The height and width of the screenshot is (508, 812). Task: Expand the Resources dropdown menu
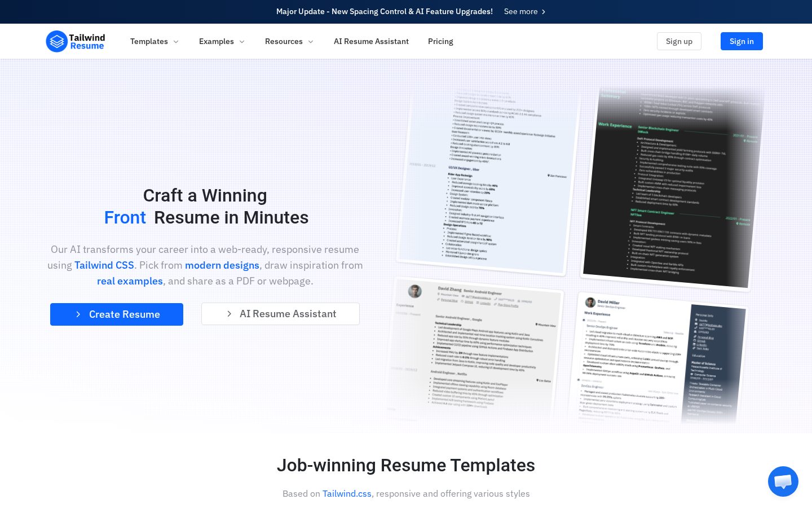coord(289,41)
